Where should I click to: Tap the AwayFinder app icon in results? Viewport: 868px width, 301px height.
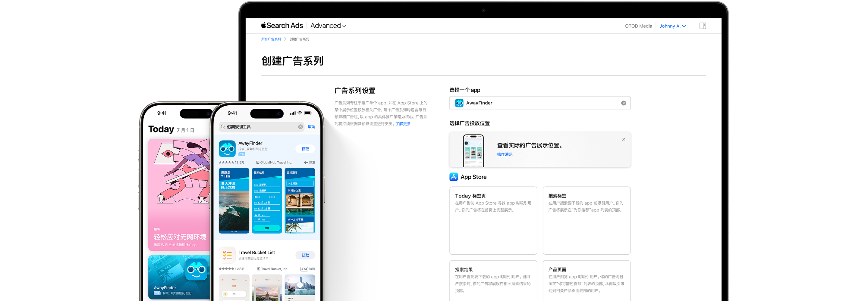tap(227, 149)
